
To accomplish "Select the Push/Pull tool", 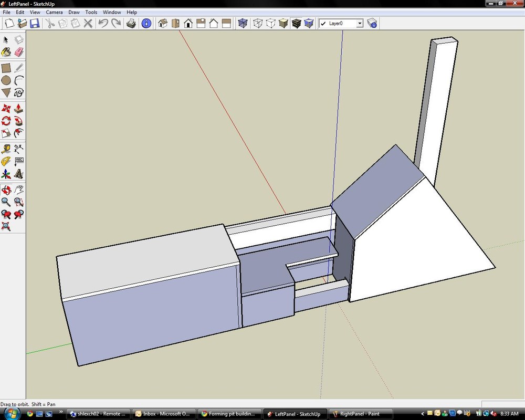I will [19, 108].
